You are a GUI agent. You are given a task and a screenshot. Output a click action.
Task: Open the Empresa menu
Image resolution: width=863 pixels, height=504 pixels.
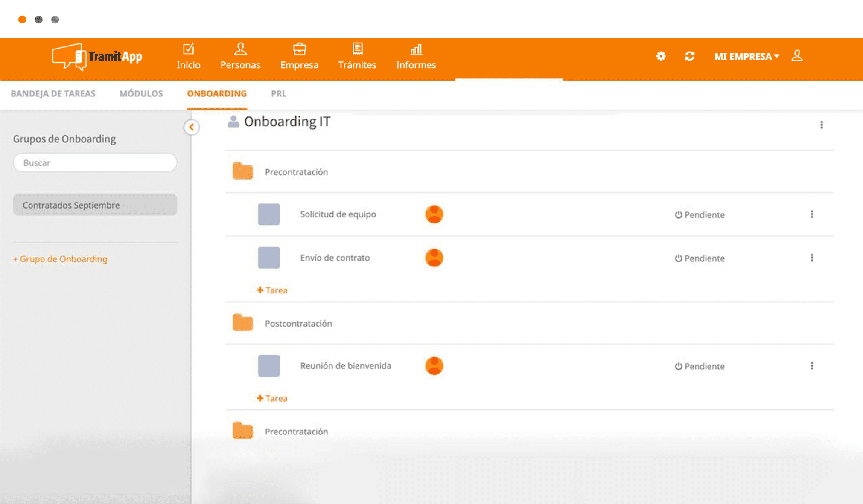pos(299,57)
